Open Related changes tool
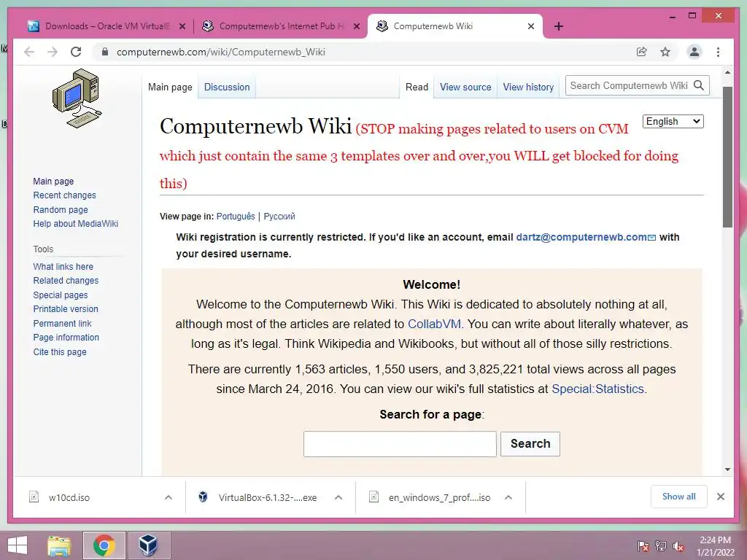The width and height of the screenshot is (747, 560). (66, 281)
